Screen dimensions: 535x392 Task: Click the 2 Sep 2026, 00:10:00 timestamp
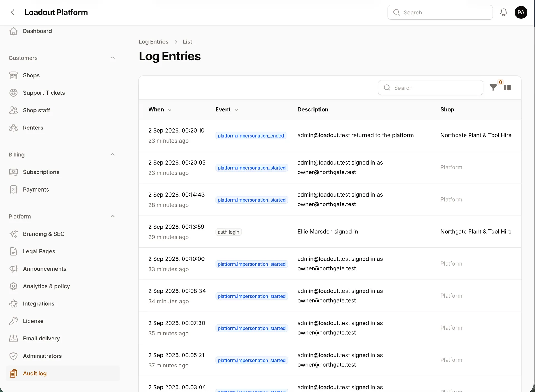tap(176, 259)
